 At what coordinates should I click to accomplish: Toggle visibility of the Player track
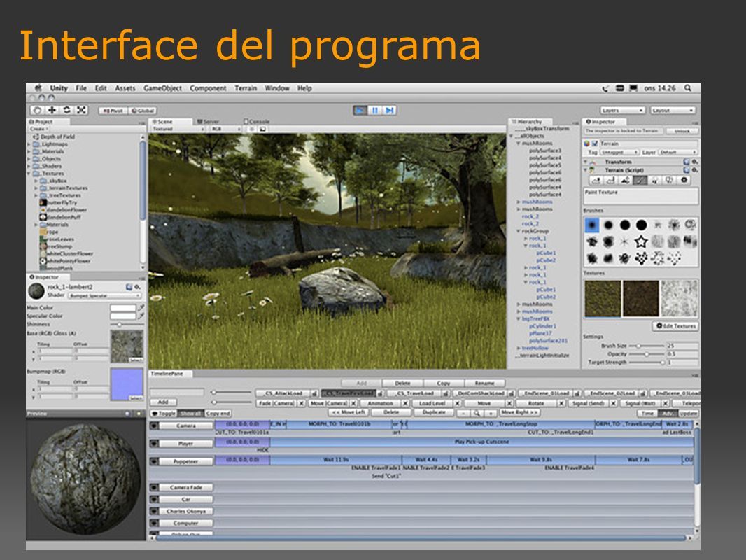click(x=154, y=443)
